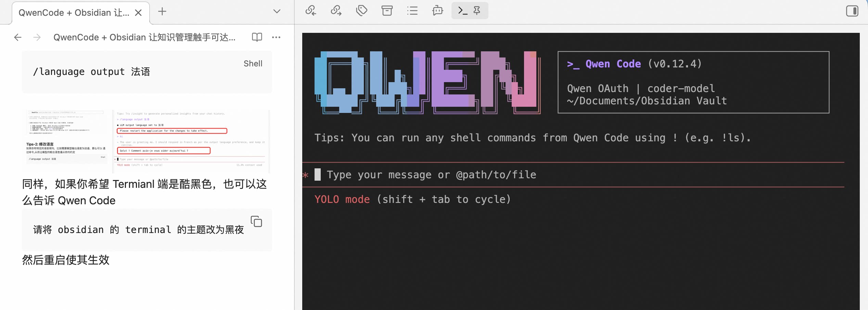
Task: Click the Shell language label
Action: point(253,64)
